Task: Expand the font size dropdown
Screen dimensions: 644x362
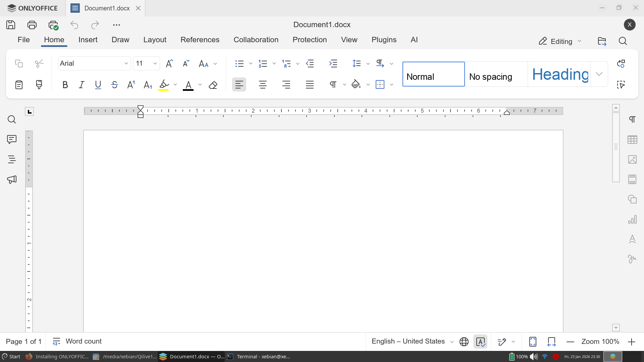Action: pos(155,64)
